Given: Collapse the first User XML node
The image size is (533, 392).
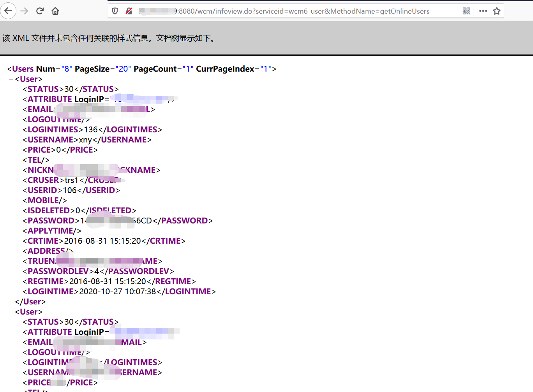Looking at the screenshot, I should (x=11, y=79).
